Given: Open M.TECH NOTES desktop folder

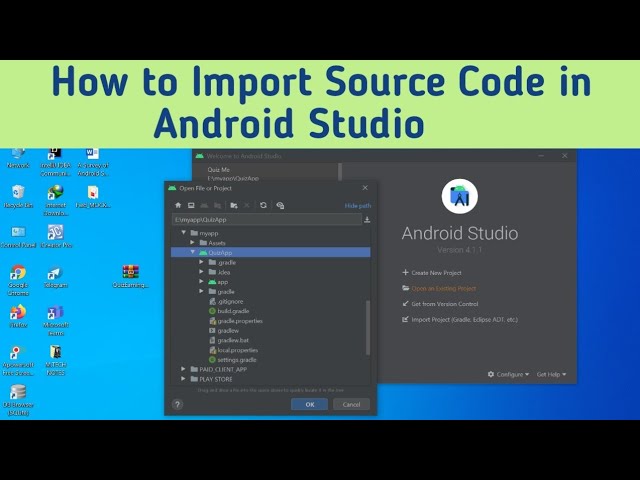Looking at the screenshot, I should (x=56, y=360).
